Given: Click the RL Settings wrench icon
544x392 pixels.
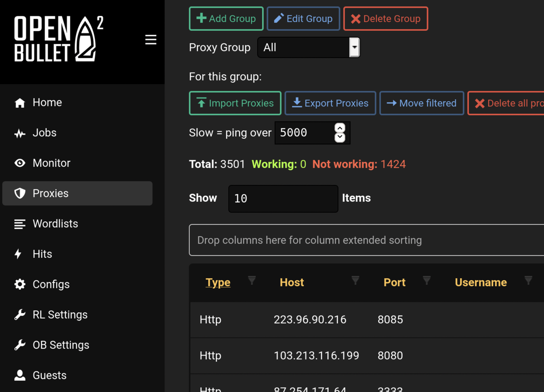Looking at the screenshot, I should (x=20, y=315).
